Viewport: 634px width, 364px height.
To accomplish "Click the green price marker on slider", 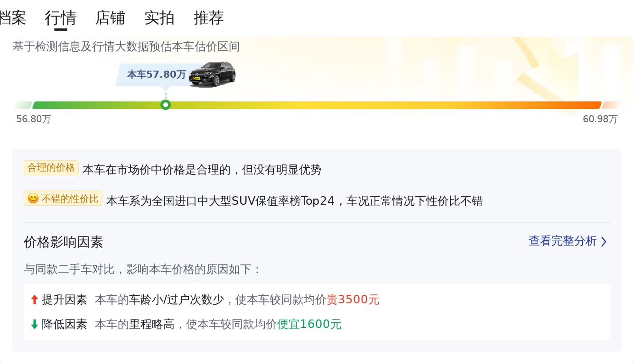I will [x=166, y=105].
